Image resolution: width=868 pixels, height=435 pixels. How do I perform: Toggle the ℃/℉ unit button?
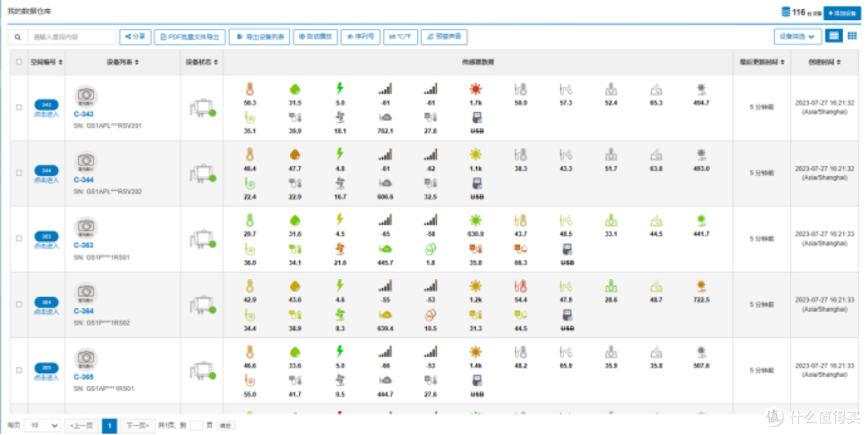click(x=400, y=37)
